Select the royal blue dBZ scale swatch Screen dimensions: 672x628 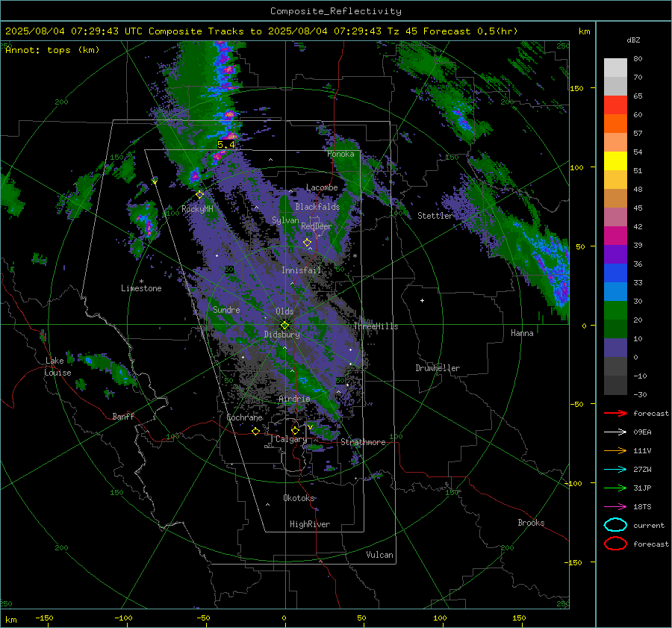click(615, 273)
